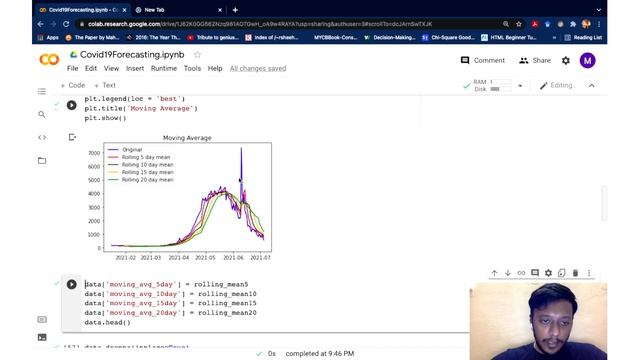Expand the runtime connection dropdown arrow
This screenshot has height=360, width=640.
(520, 86)
